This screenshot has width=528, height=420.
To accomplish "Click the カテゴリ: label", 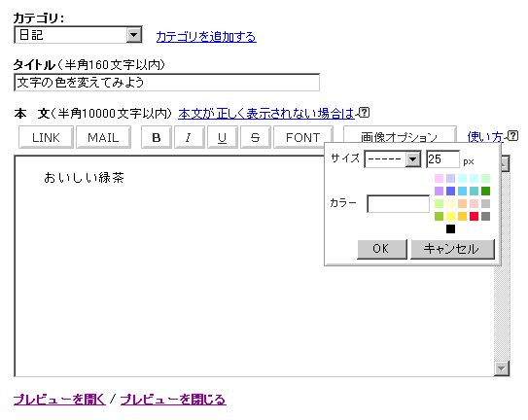I will click(39, 17).
